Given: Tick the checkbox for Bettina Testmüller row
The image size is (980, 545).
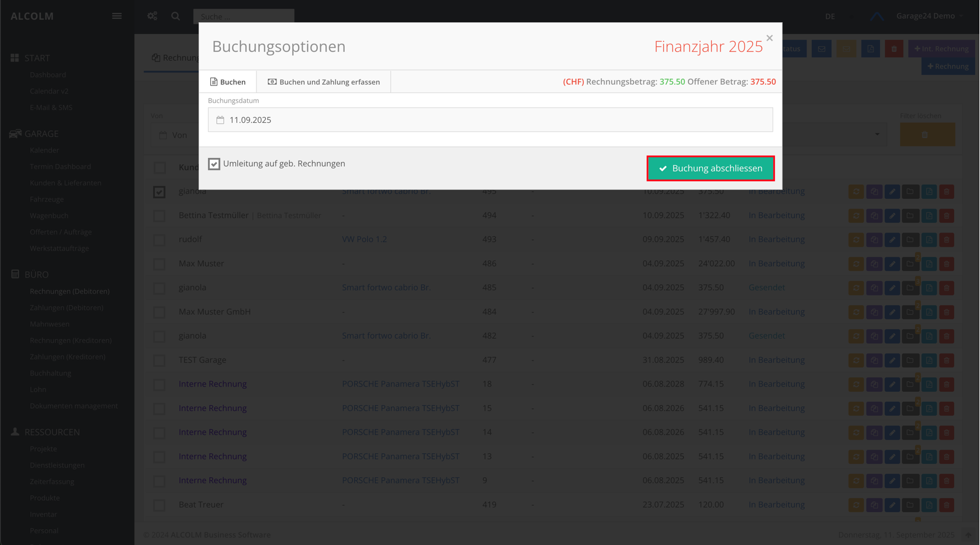Looking at the screenshot, I should pyautogui.click(x=159, y=216).
